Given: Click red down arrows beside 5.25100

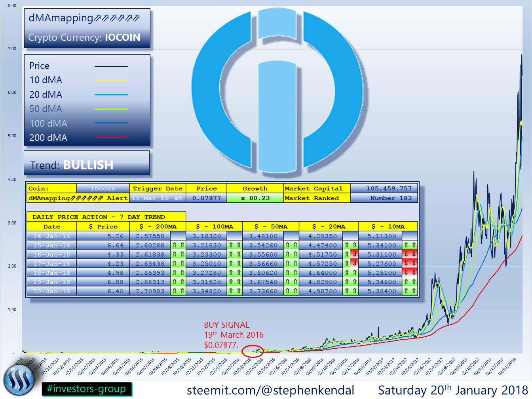Looking at the screenshot, I should pos(410,273).
